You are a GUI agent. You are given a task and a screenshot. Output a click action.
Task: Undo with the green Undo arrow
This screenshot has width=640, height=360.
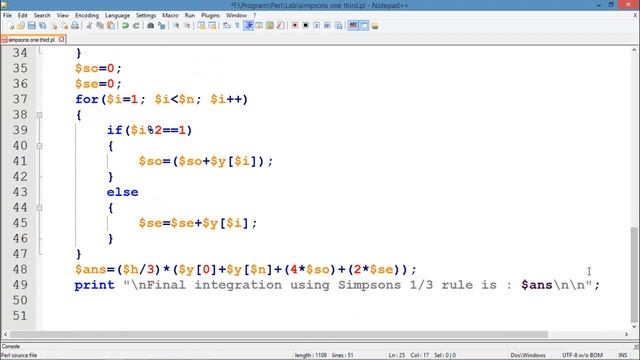click(125, 26)
